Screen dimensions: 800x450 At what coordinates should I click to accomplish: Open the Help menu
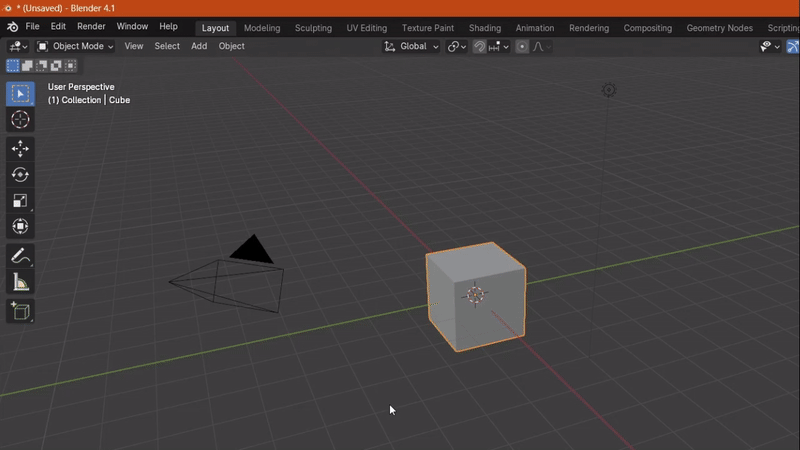pos(168,27)
